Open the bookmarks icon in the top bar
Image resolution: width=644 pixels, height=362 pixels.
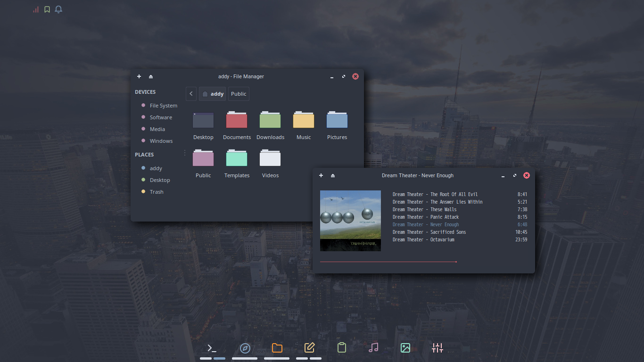tap(47, 9)
